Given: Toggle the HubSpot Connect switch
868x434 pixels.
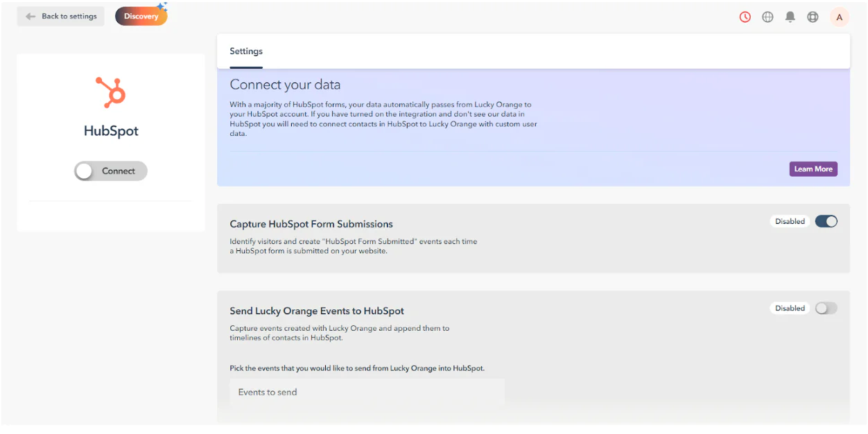Looking at the screenshot, I should click(110, 171).
